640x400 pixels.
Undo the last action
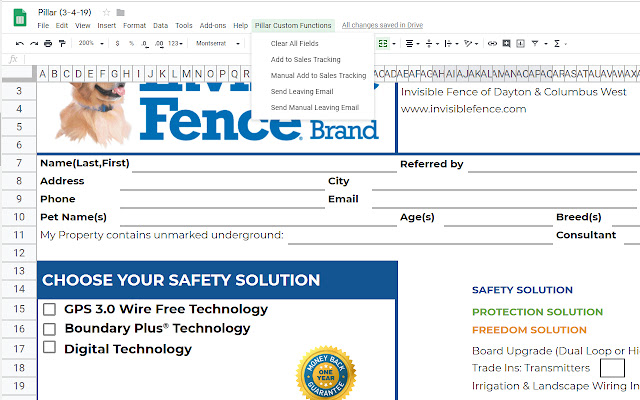coord(20,43)
